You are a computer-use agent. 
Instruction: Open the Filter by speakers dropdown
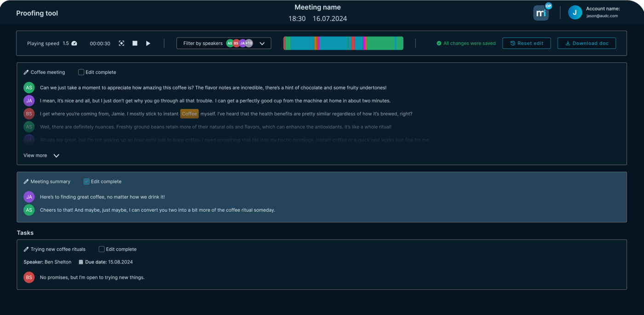[262, 43]
